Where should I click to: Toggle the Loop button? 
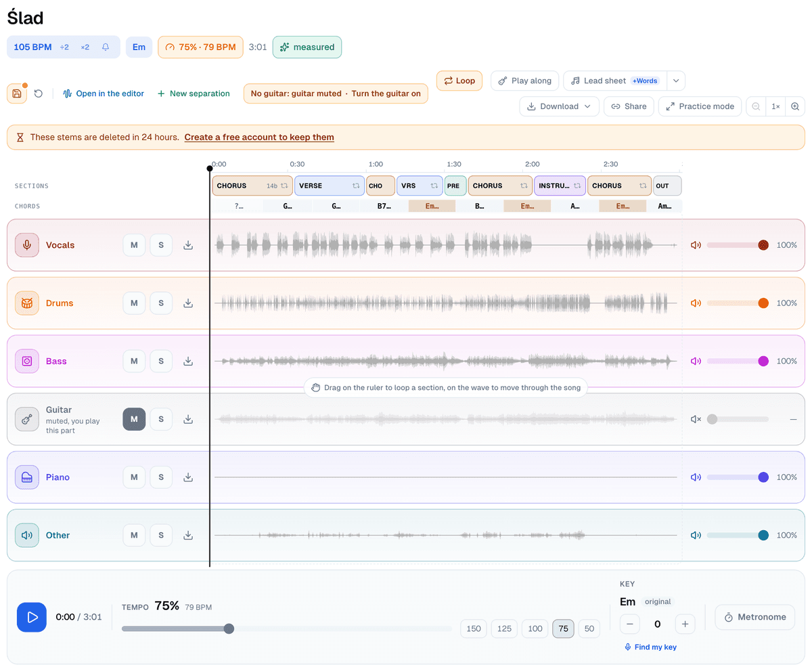[460, 81]
